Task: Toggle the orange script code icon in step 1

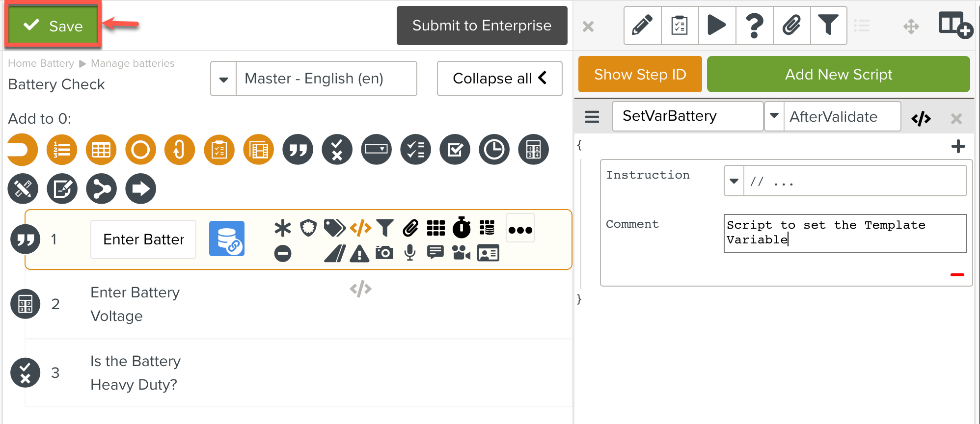Action: point(360,228)
